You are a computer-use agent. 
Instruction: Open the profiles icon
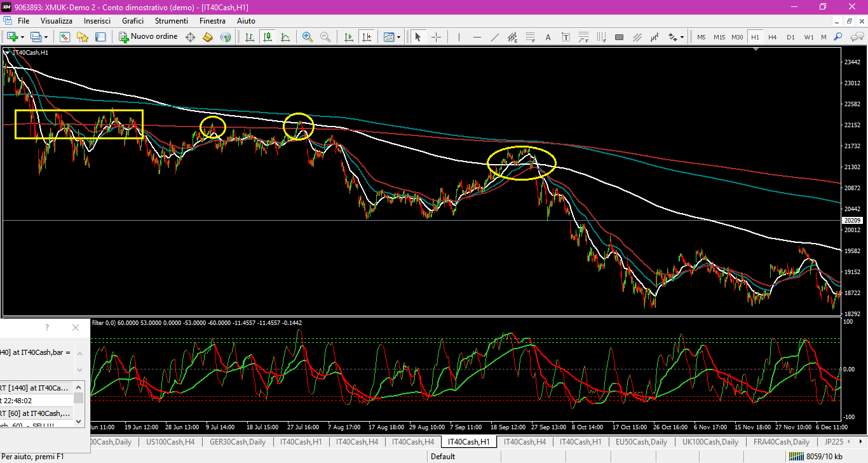click(36, 37)
